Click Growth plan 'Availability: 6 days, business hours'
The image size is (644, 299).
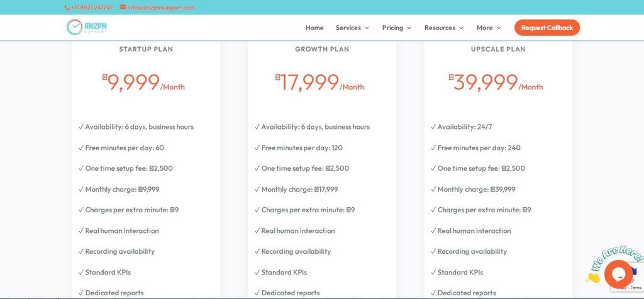(x=312, y=127)
